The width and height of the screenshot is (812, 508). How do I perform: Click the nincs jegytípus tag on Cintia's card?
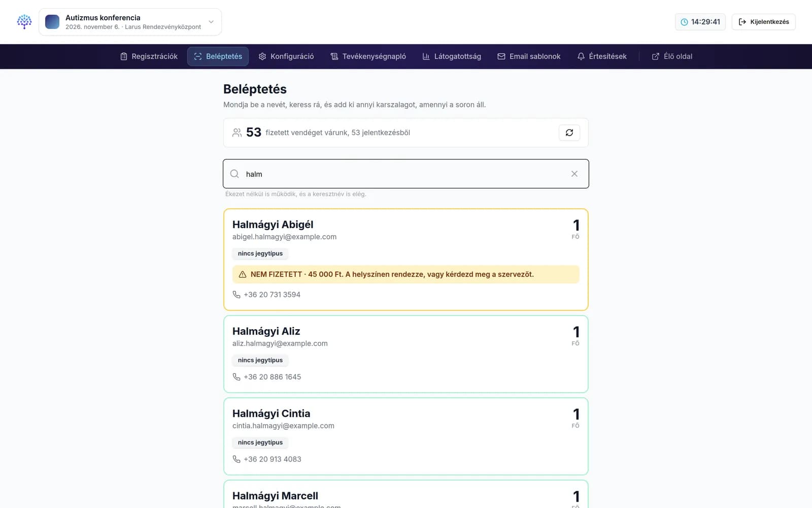click(x=260, y=442)
